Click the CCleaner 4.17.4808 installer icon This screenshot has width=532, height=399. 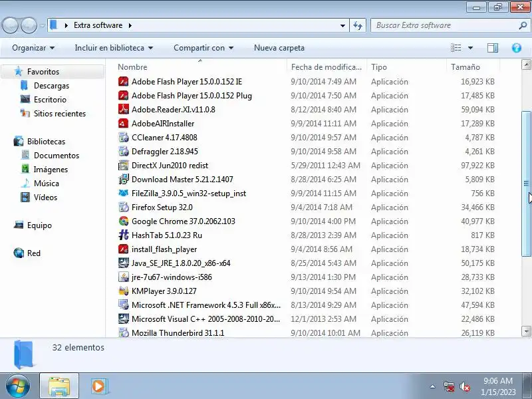coord(123,138)
